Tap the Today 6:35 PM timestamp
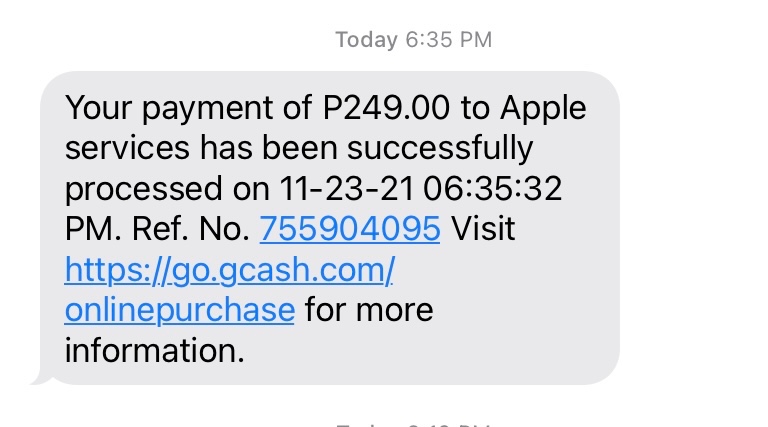 pyautogui.click(x=413, y=40)
